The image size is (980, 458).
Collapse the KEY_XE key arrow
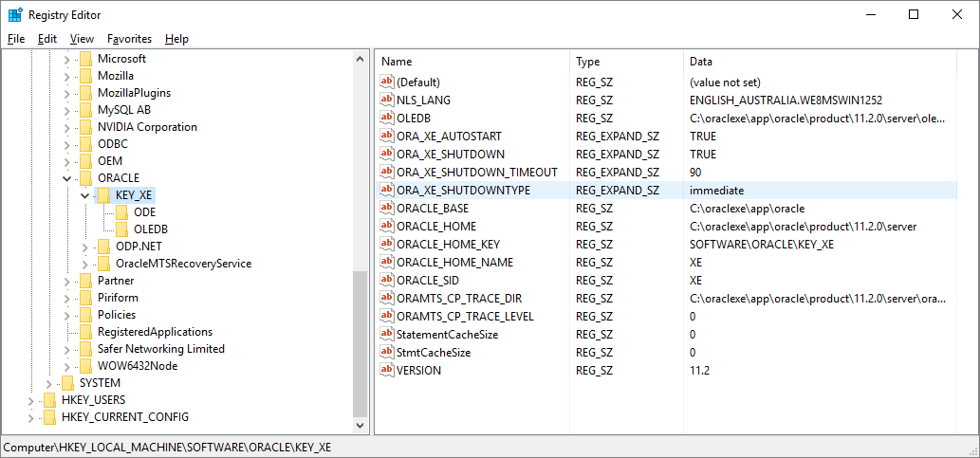(x=85, y=195)
